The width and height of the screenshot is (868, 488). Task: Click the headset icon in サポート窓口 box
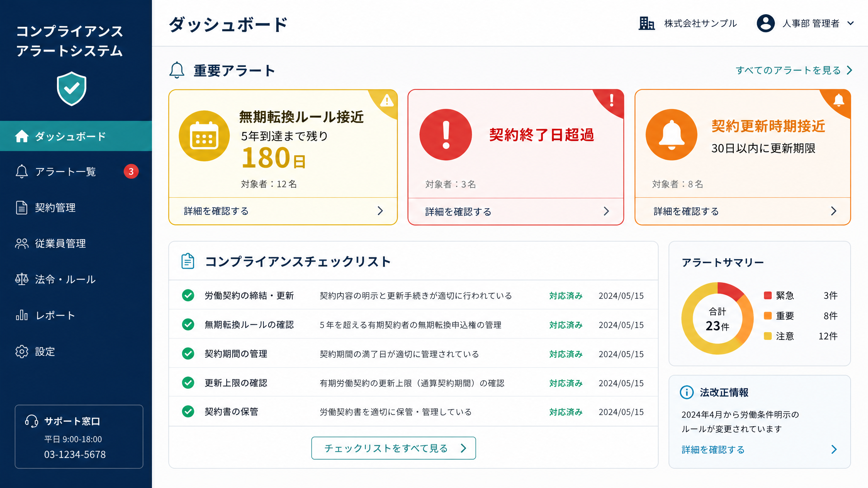tap(32, 421)
